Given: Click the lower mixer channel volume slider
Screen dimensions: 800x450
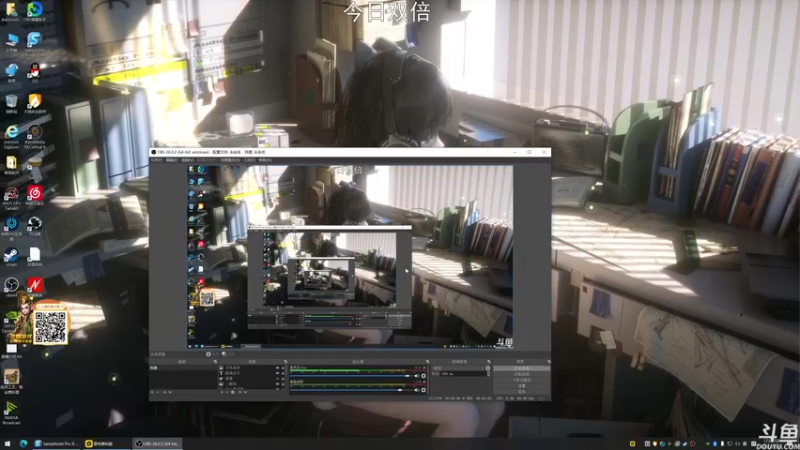Looking at the screenshot, I should click(x=352, y=390).
